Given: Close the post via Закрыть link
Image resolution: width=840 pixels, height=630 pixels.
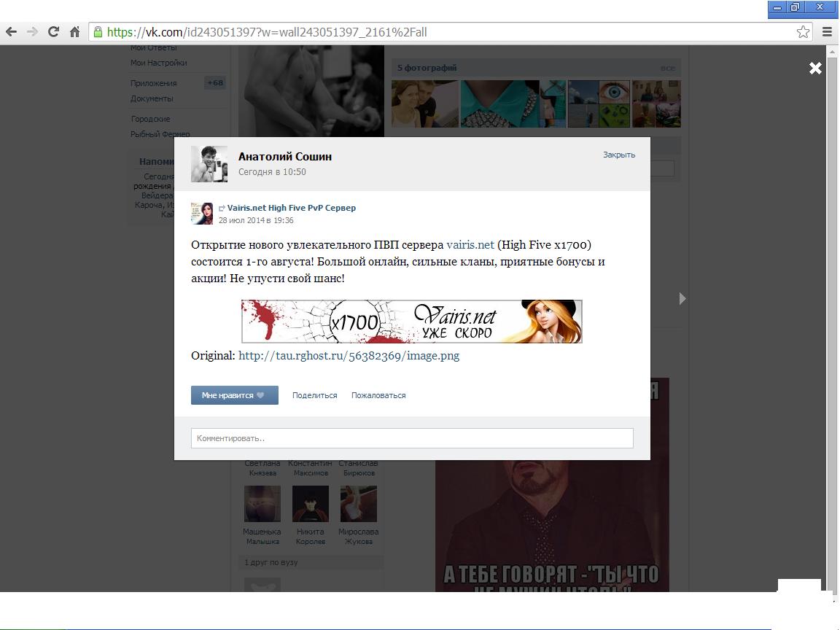Looking at the screenshot, I should tap(619, 155).
